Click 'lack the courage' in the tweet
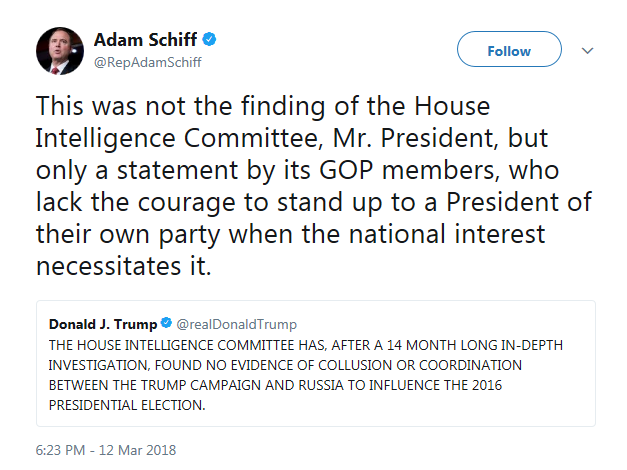This screenshot has height=470, width=627. 135,202
